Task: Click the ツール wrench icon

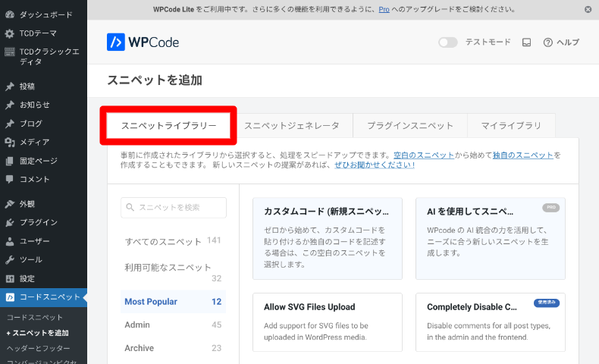Action: (10, 260)
